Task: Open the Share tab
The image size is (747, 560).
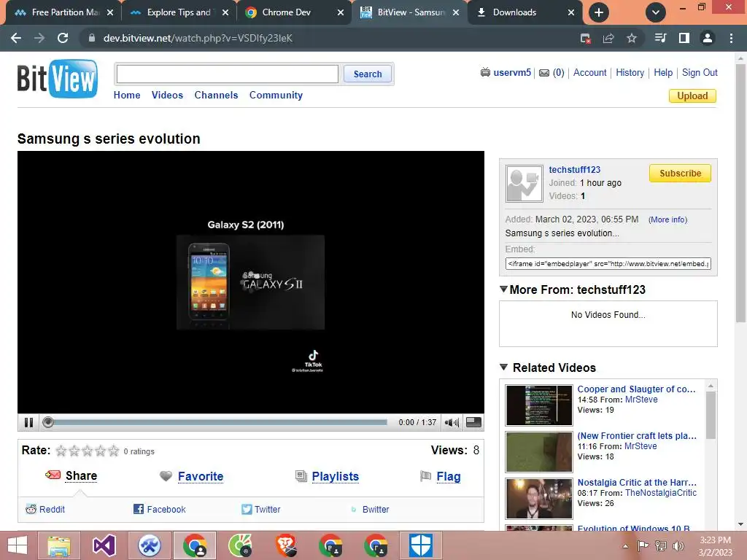Action: point(81,475)
